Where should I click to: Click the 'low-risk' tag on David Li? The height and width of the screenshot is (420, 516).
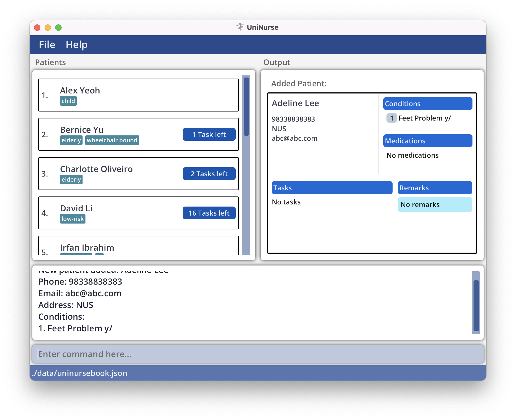(x=72, y=219)
